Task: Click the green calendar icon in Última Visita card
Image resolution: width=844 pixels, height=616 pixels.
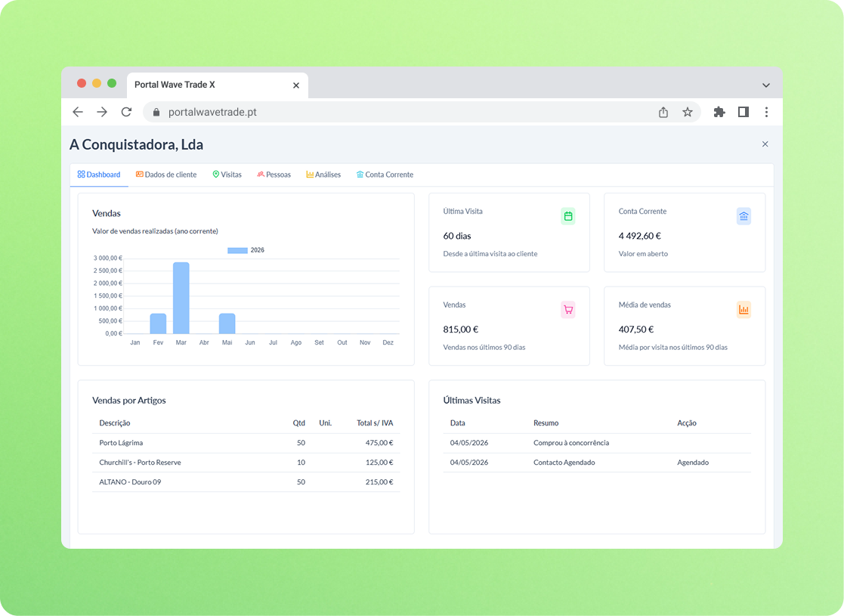Action: [x=568, y=216]
